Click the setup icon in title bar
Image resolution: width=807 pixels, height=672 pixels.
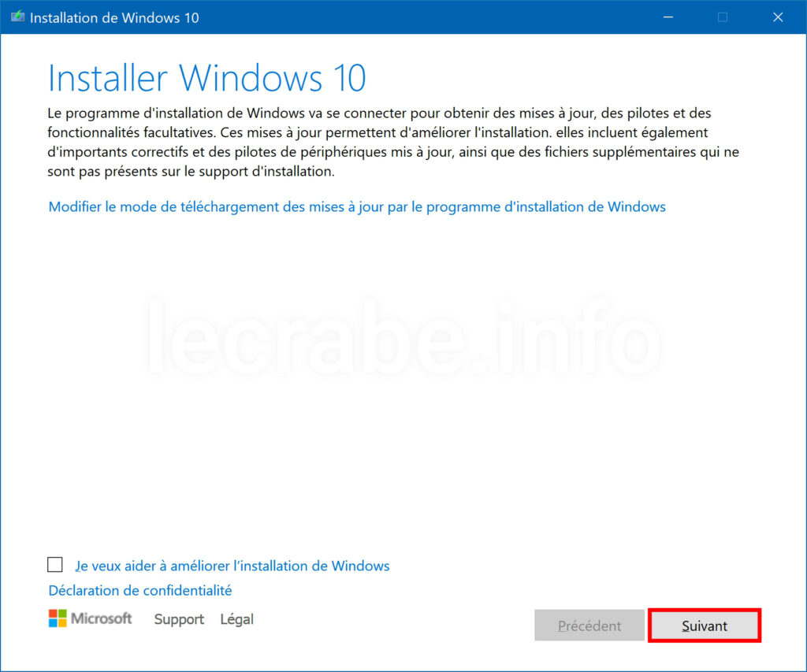pyautogui.click(x=17, y=17)
